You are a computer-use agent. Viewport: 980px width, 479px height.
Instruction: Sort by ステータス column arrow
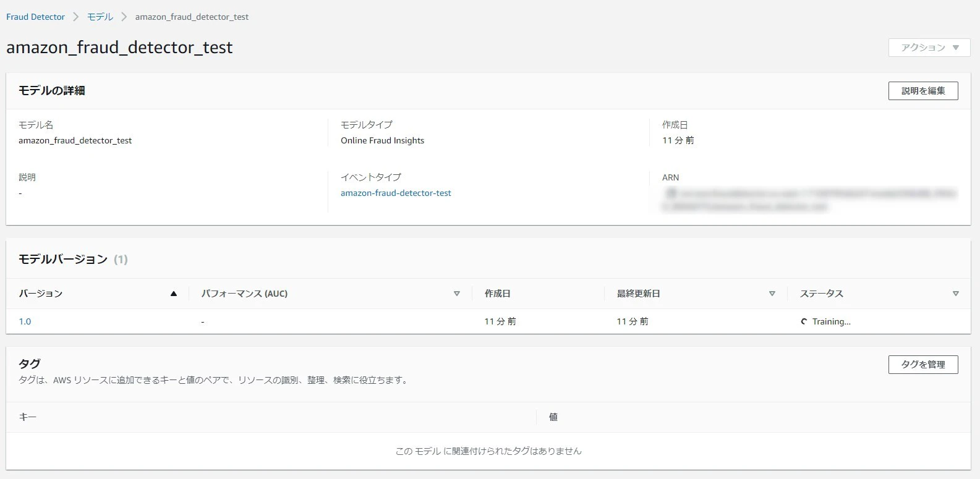click(x=956, y=294)
